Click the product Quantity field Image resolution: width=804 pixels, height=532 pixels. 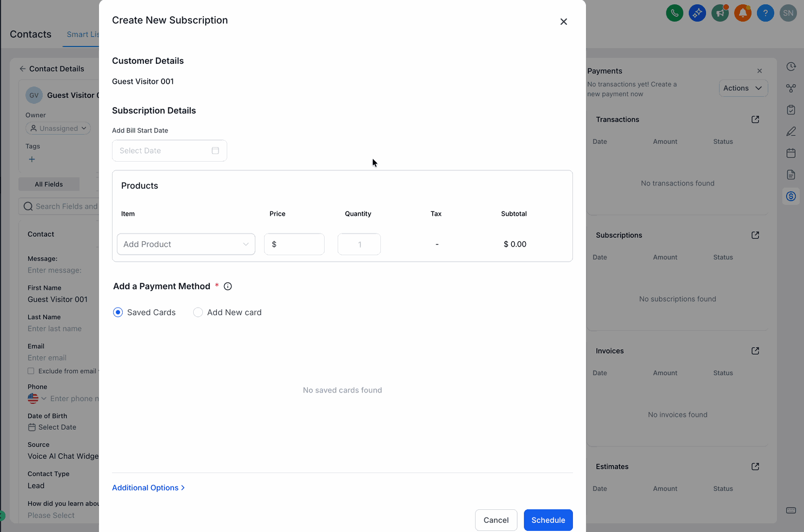(x=359, y=244)
